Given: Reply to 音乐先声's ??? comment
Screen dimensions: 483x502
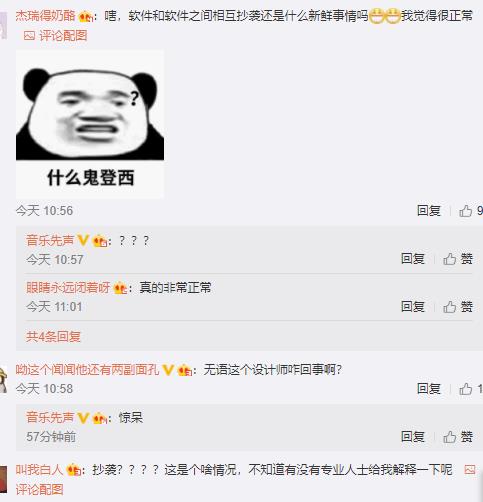Looking at the screenshot, I should [x=413, y=259].
